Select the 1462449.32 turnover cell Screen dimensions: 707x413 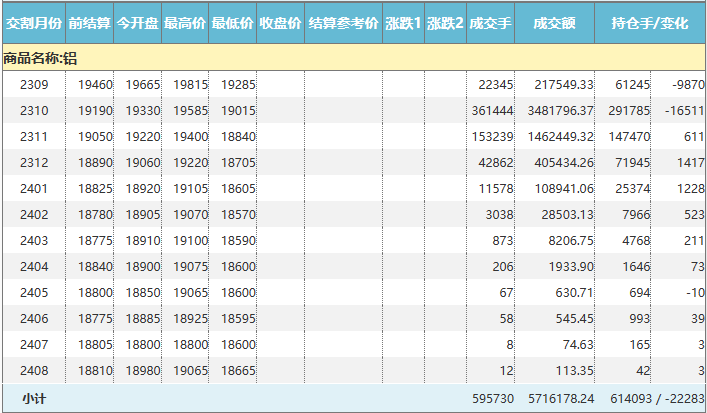559,137
